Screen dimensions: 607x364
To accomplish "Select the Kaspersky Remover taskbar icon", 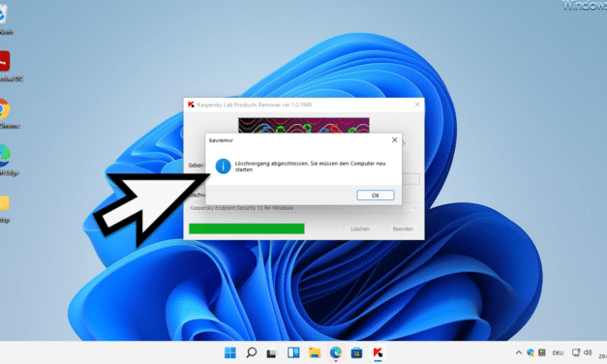I will 378,352.
